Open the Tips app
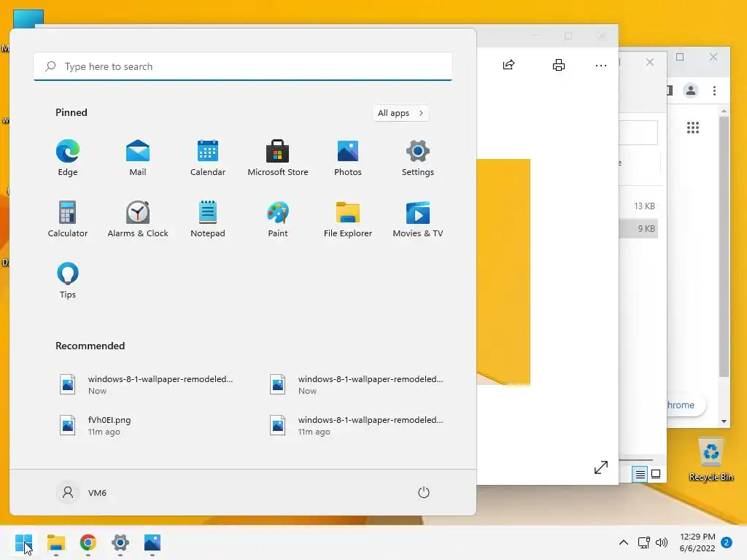 pos(68,281)
